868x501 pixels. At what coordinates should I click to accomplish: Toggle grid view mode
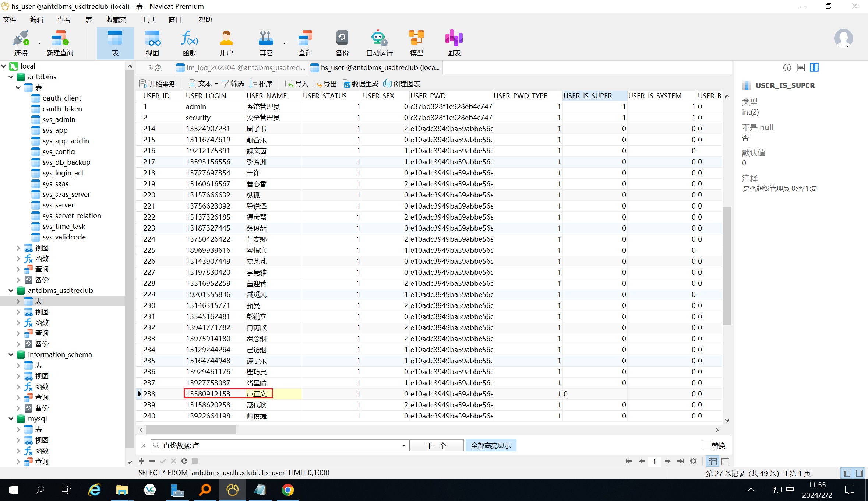coord(713,461)
